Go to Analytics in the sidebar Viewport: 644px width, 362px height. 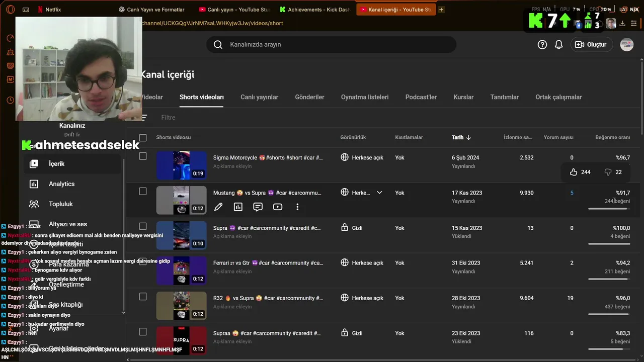61,184
